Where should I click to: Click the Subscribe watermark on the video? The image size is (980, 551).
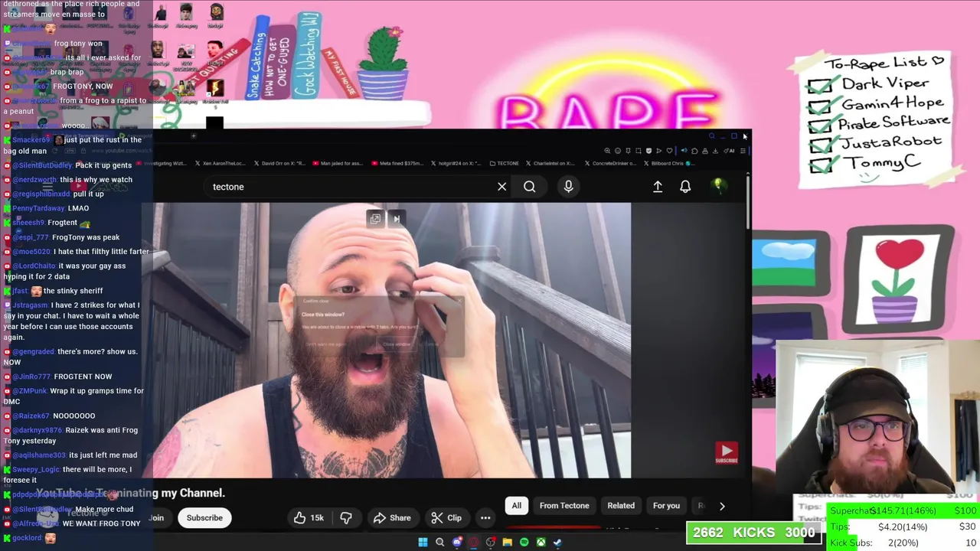pos(727,452)
